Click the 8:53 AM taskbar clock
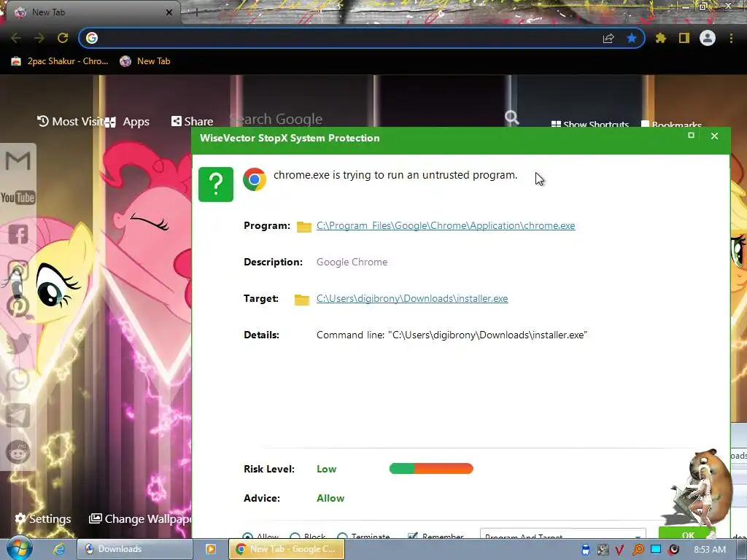 [x=710, y=550]
